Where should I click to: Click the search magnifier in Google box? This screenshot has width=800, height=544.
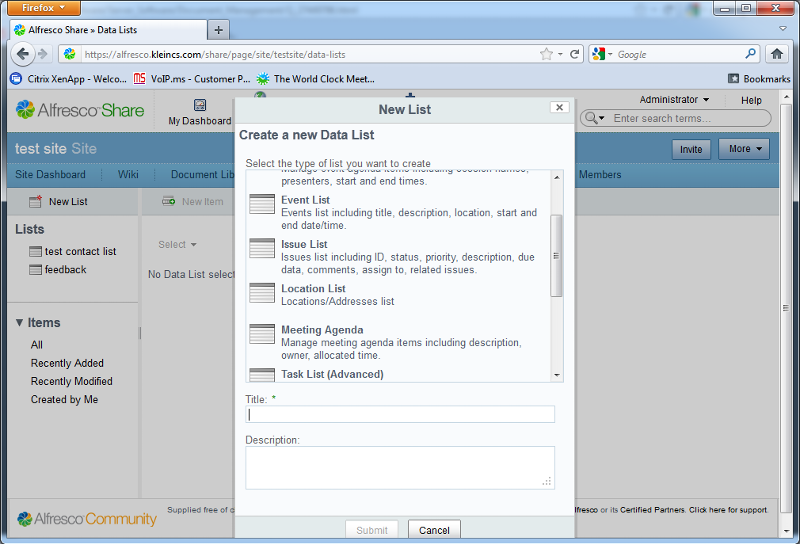[x=750, y=54]
